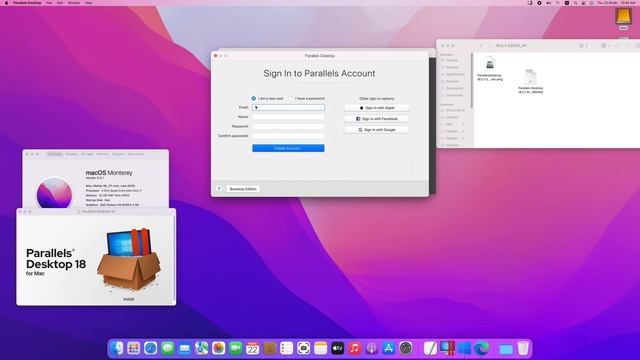The width and height of the screenshot is (640, 360).
Task: Click the Confirm password field
Action: [288, 136]
